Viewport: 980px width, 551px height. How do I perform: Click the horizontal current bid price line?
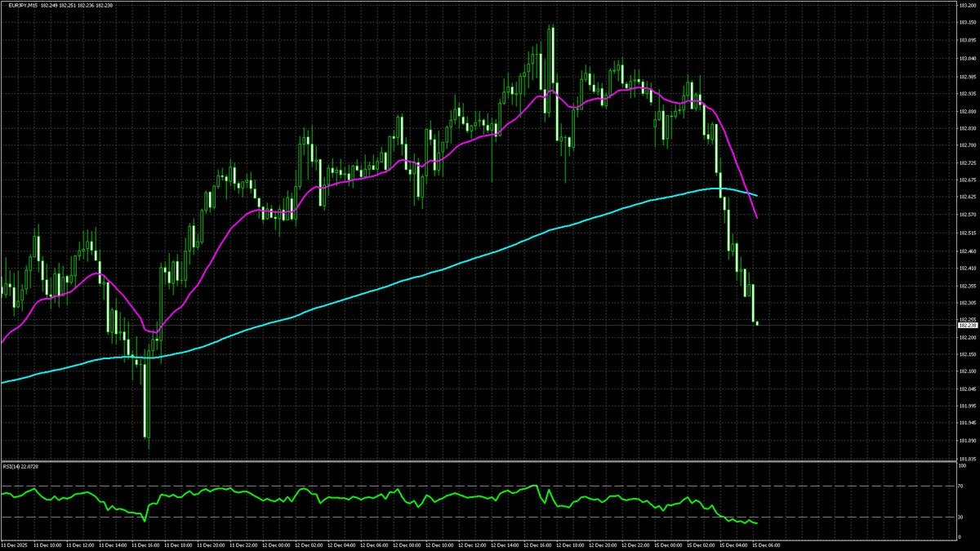tap(490, 326)
